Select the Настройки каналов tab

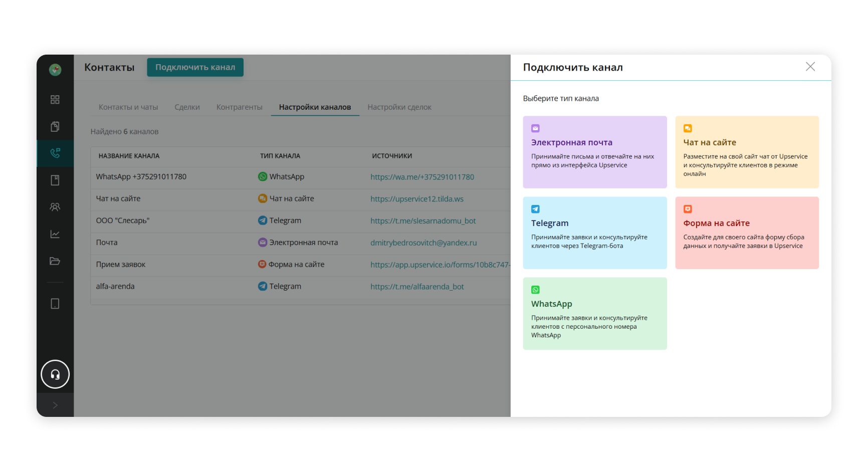315,107
